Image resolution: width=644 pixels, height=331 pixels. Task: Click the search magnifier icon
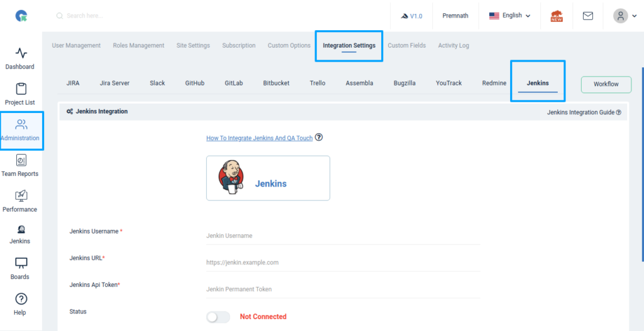60,16
